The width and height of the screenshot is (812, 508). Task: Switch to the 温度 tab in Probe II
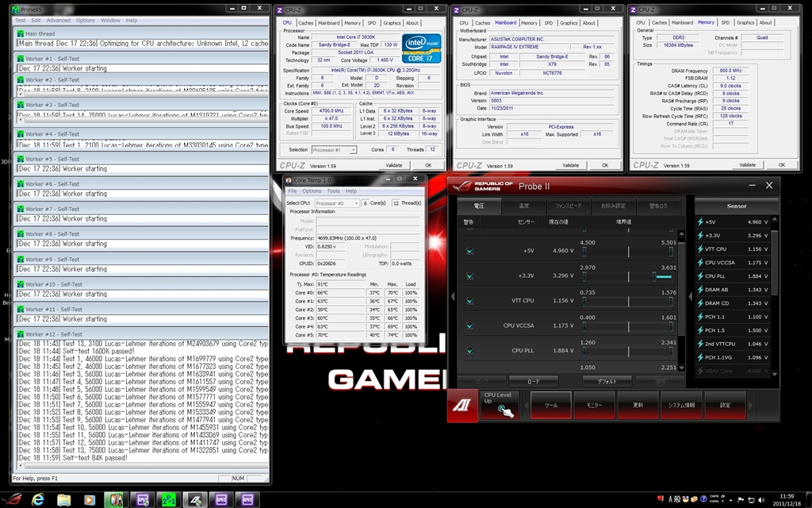524,206
